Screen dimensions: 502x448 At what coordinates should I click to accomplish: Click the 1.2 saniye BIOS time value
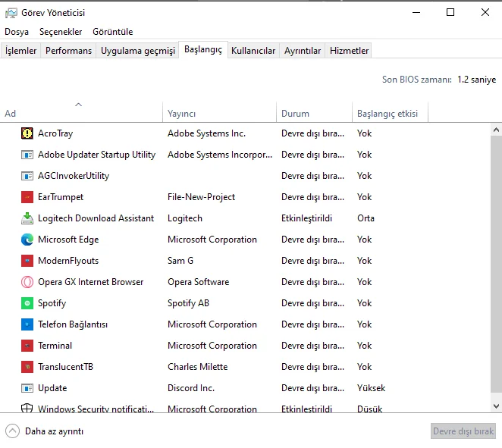tap(476, 80)
